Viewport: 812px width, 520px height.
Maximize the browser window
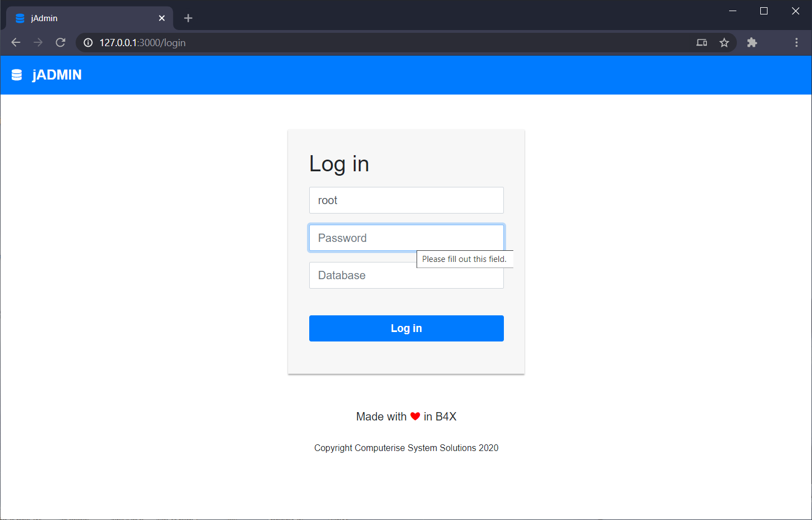tap(764, 11)
